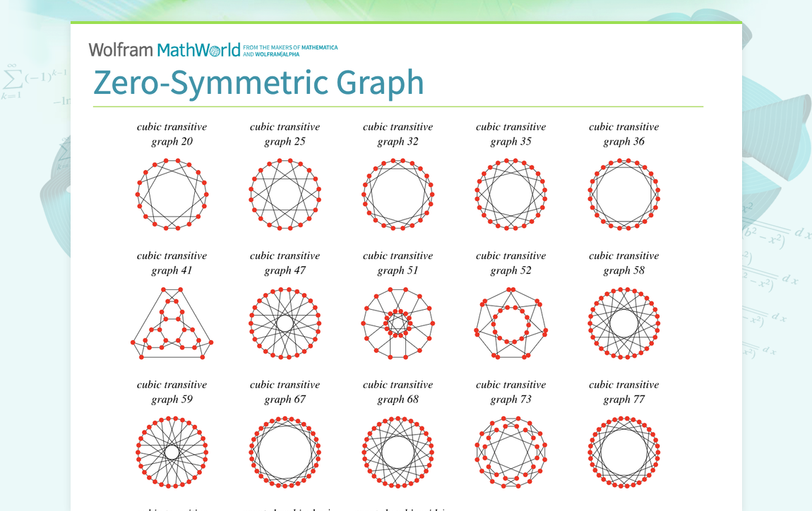
Task: Click the caption under graph 41
Action: [x=172, y=263]
